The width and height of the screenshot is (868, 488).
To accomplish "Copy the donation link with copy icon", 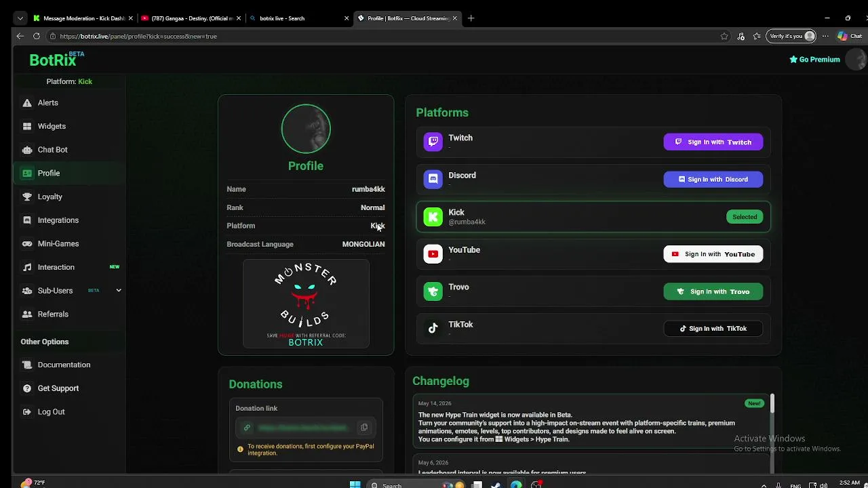I will (364, 428).
